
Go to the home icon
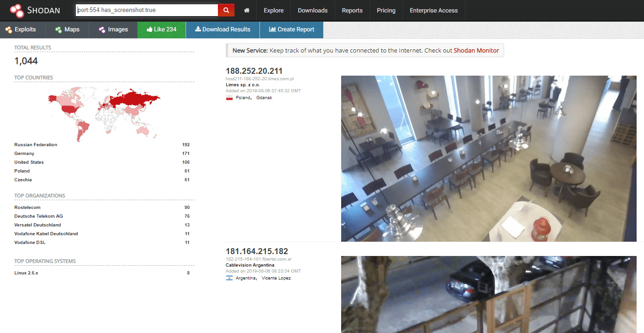pyautogui.click(x=247, y=10)
